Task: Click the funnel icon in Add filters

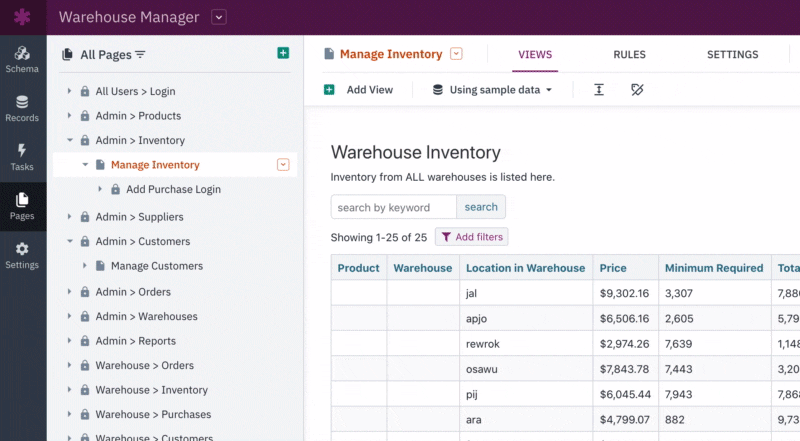Action: (x=446, y=237)
